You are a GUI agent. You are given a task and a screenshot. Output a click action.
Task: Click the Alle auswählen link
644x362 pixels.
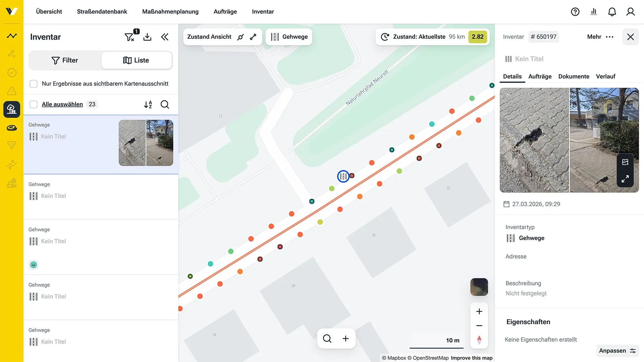click(62, 104)
